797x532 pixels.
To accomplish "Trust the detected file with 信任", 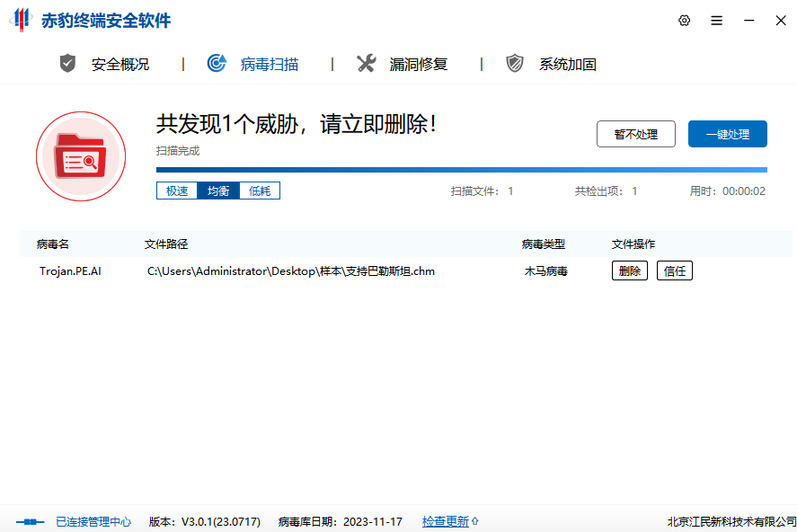I will [x=675, y=270].
